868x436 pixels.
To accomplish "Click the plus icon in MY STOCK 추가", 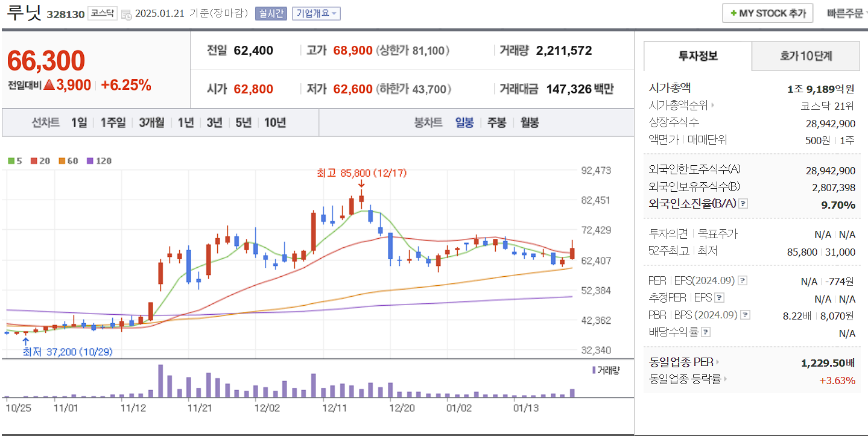I will 733,12.
